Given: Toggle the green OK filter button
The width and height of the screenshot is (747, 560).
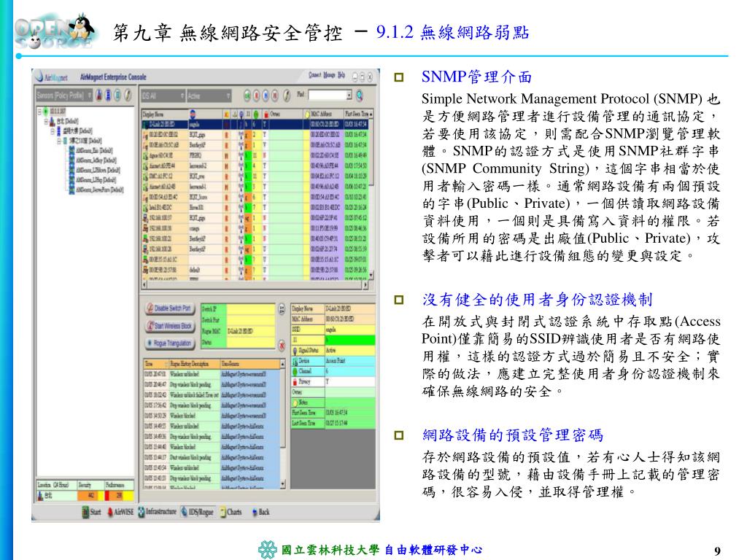Looking at the screenshot, I should tap(248, 96).
